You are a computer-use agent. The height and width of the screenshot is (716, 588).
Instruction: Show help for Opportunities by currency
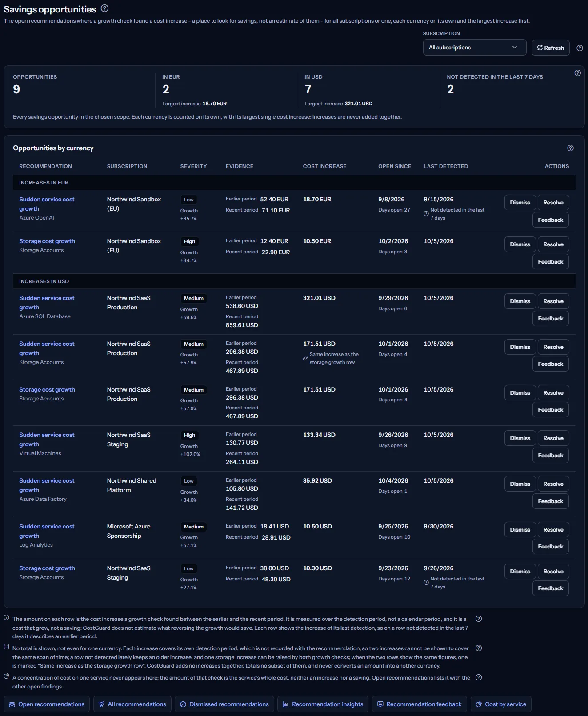[570, 148]
